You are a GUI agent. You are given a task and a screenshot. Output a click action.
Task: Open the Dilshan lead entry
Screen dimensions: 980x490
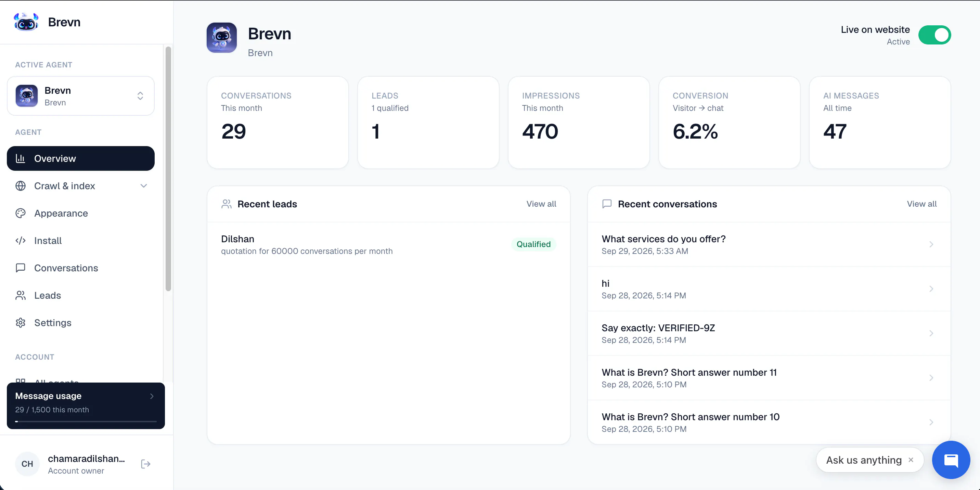388,244
